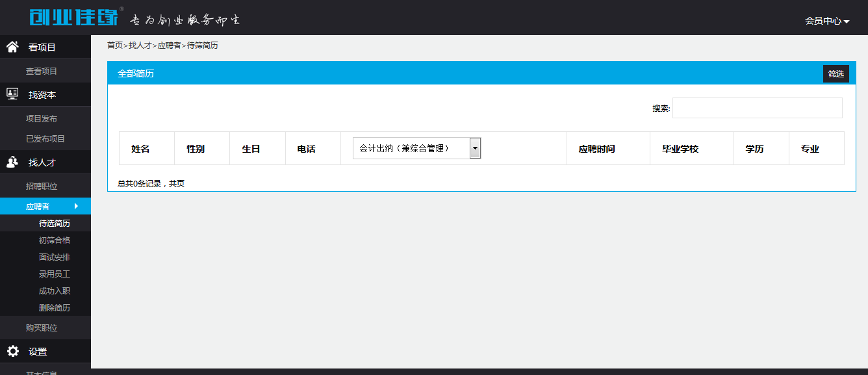Image resolution: width=868 pixels, height=375 pixels.
Task: Click the people icon beside 找人才
Action: pyautogui.click(x=12, y=162)
